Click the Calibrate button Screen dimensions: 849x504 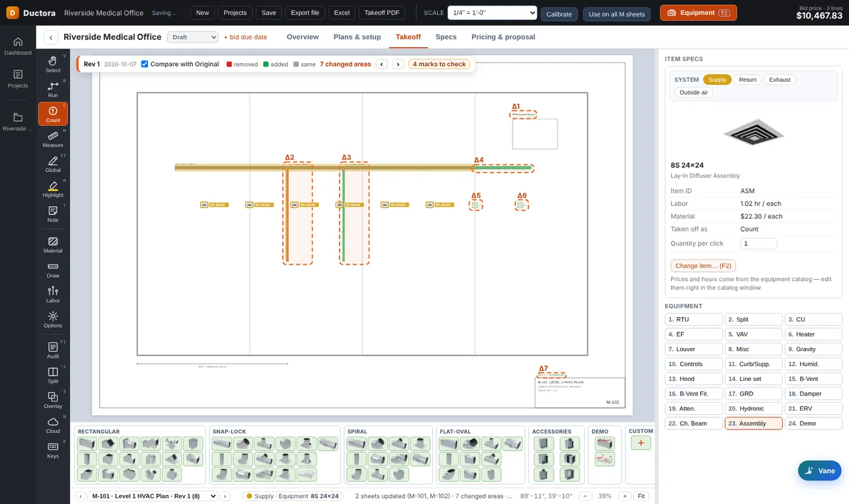click(559, 14)
